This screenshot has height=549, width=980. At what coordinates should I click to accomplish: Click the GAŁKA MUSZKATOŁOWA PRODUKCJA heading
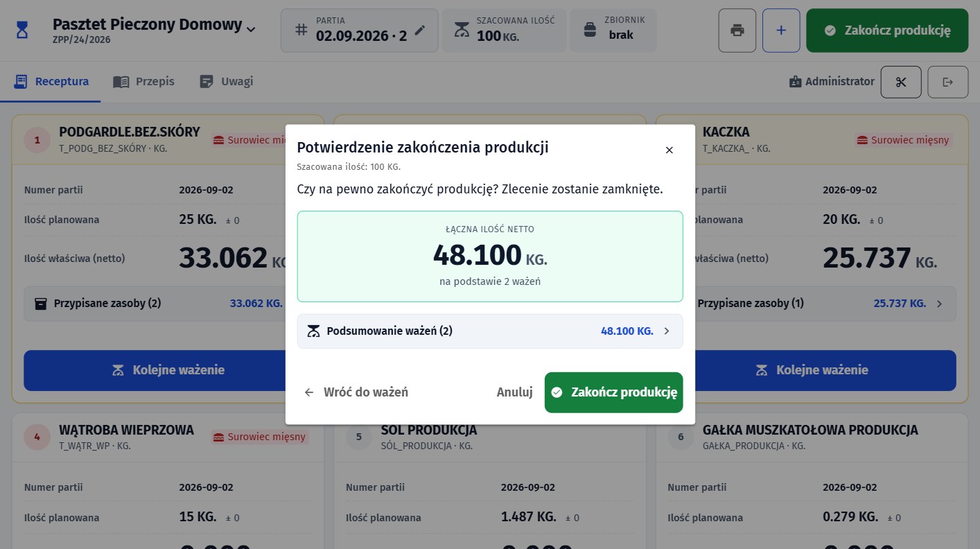810,430
